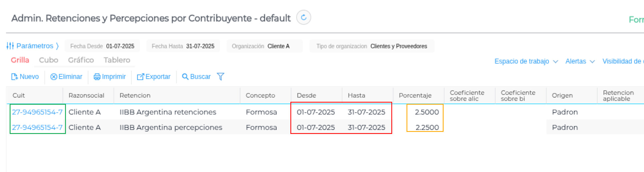Click Nuevo to create a record
Screen dimensions: 644x172
(25, 77)
